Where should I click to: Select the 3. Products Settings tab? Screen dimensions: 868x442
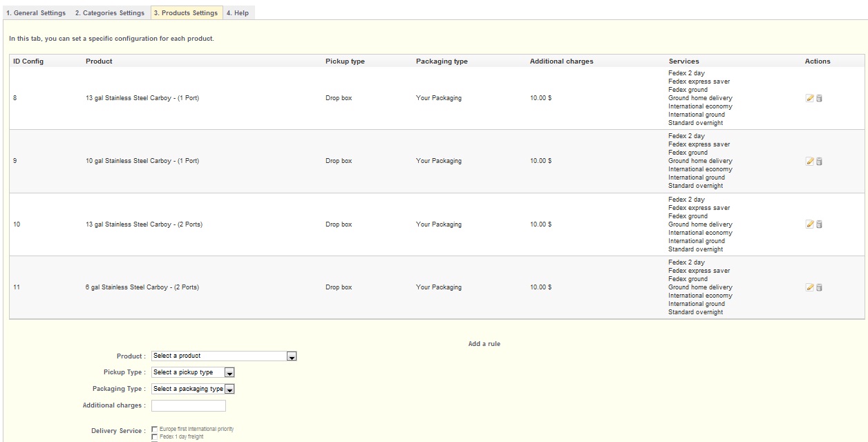(x=186, y=13)
